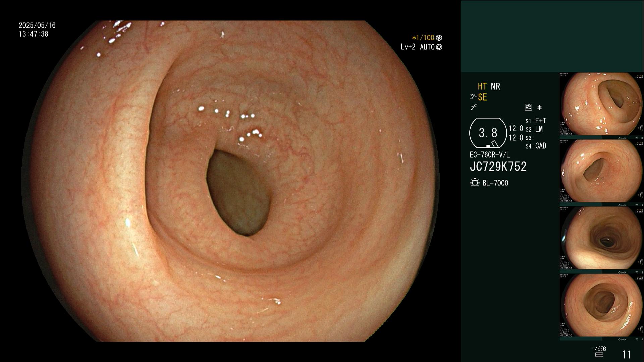The width and height of the screenshot is (644, 362).
Task: Click the upper 12.0 value beside S2
Action: coord(516,129)
